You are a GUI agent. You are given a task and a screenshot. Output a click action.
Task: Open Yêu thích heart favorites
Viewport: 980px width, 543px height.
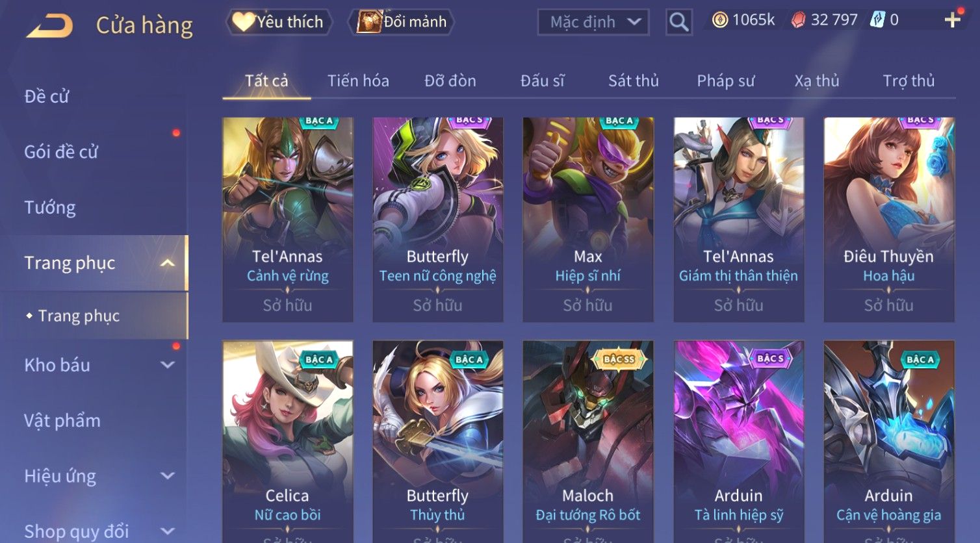[279, 22]
